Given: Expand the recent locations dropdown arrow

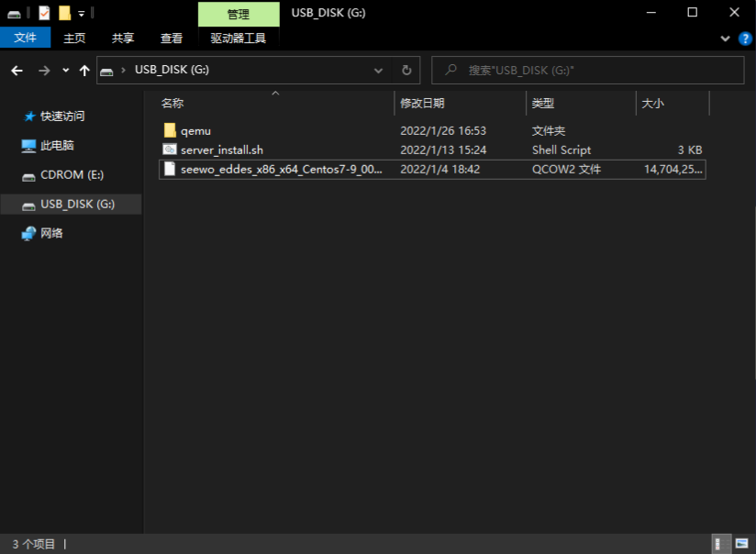Looking at the screenshot, I should click(x=65, y=71).
